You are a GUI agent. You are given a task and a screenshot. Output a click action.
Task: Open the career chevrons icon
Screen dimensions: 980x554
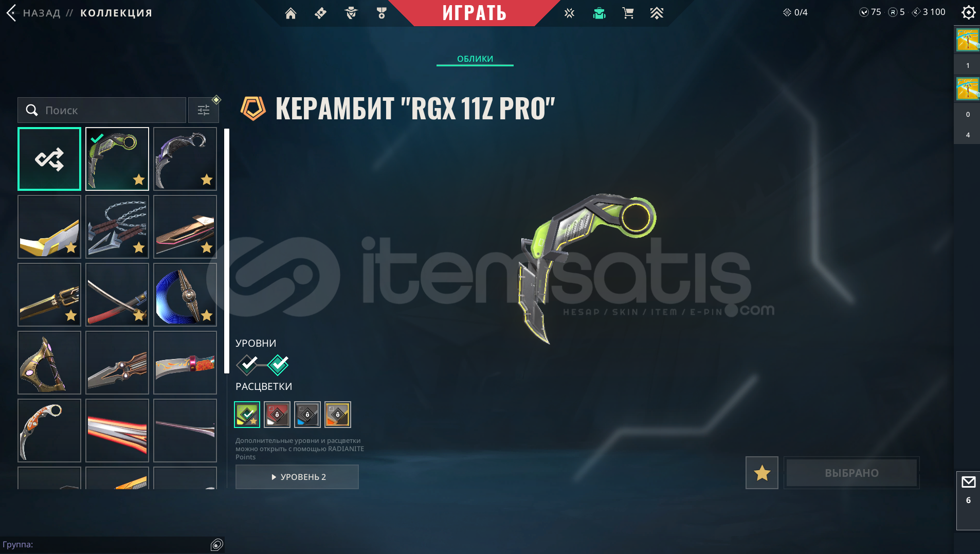(657, 13)
